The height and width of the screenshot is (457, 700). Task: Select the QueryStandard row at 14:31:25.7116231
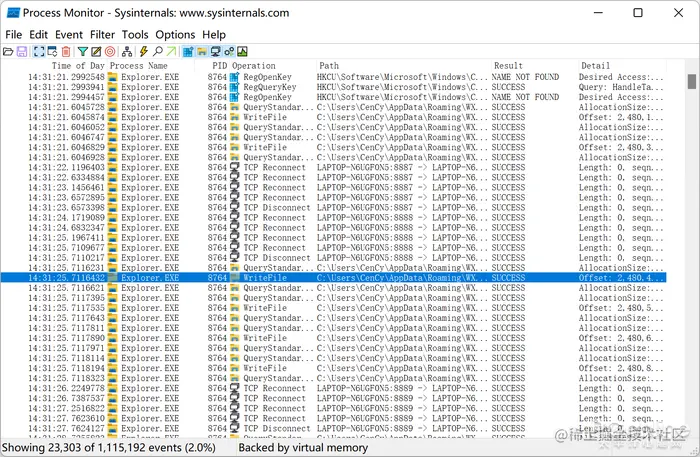click(333, 268)
